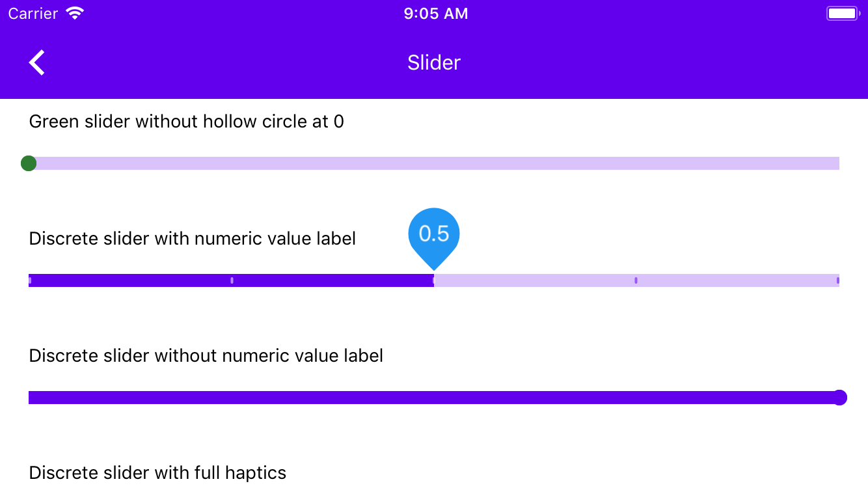The image size is (868, 488).
Task: Click the 'Discrete slider with numeric value label' text
Action: point(191,238)
